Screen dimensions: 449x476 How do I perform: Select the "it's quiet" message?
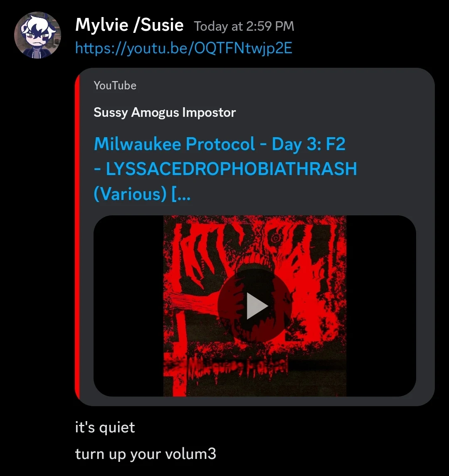105,427
